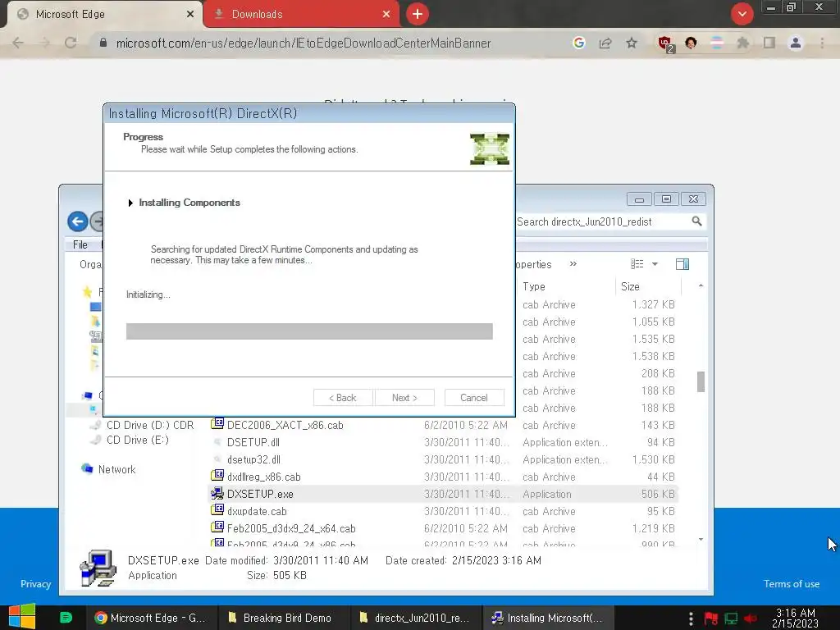Image resolution: width=840 pixels, height=630 pixels.
Task: Click the Favorites star icon in tree
Action: (87, 291)
